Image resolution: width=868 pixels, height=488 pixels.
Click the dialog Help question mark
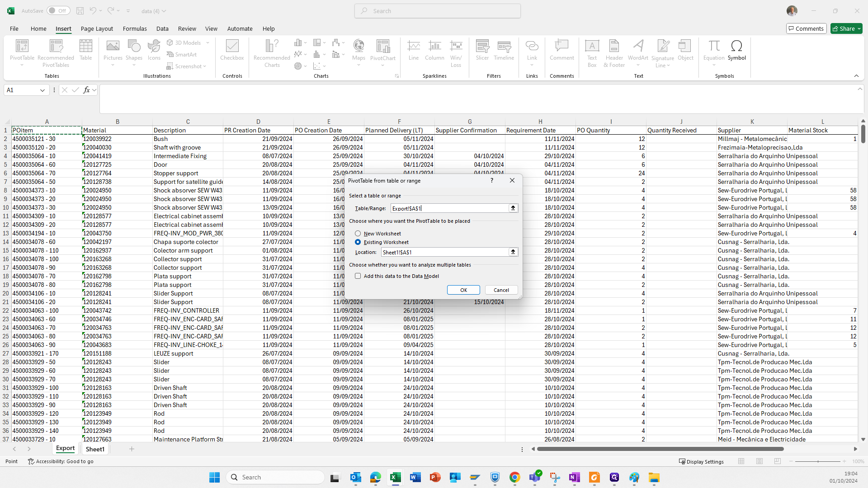pyautogui.click(x=492, y=180)
